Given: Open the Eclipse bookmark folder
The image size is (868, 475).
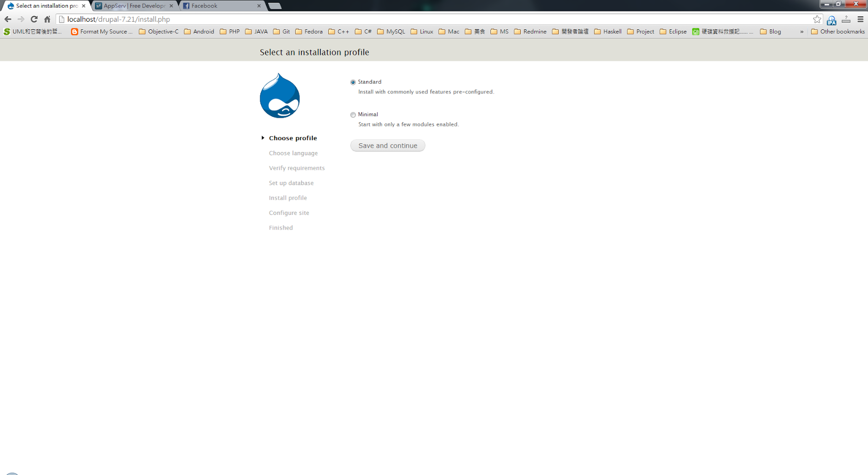Looking at the screenshot, I should (x=673, y=31).
